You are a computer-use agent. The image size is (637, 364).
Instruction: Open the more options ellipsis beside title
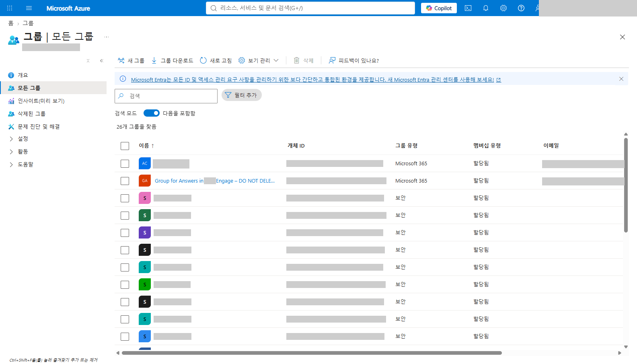coord(107,37)
